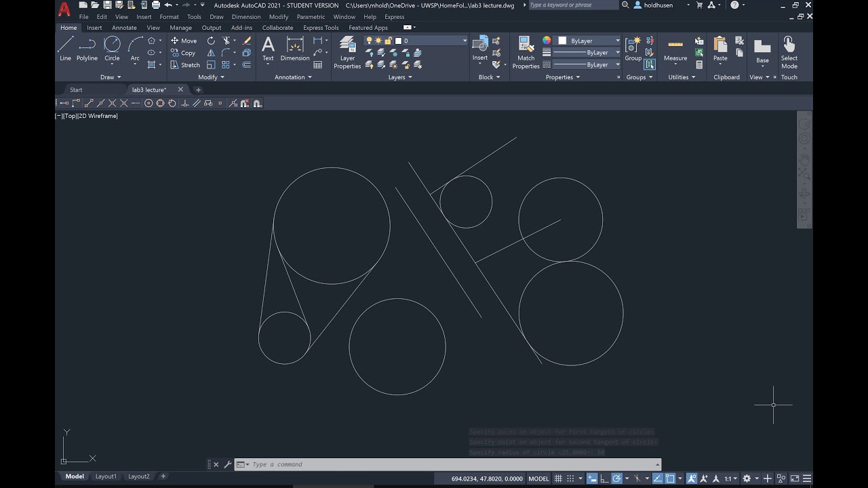Click the Quick Calculator icon
Image resolution: width=868 pixels, height=488 pixels.
tap(699, 65)
